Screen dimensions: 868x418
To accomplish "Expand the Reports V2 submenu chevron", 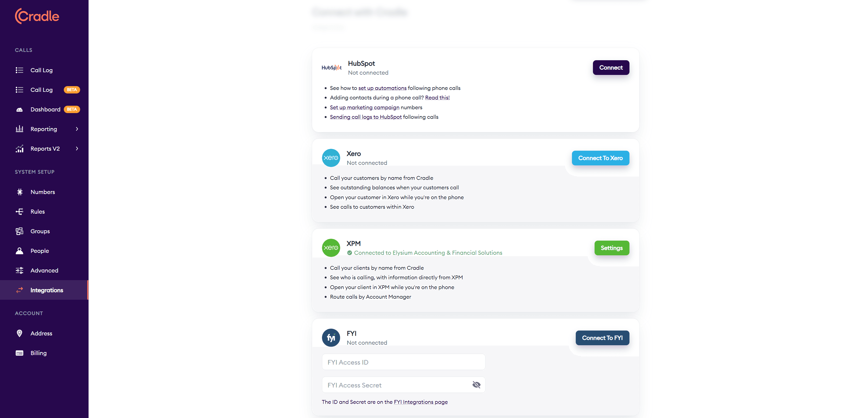I will point(77,149).
